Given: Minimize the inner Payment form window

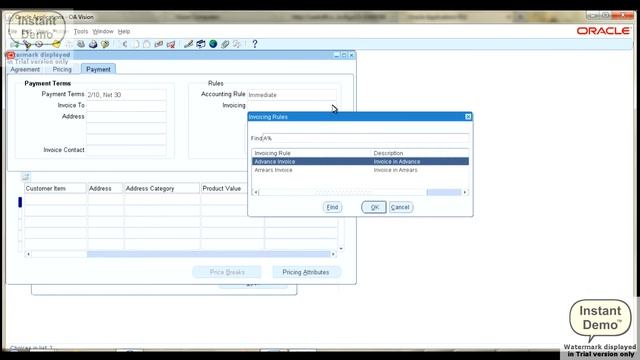Looking at the screenshot, I should click(x=336, y=55).
